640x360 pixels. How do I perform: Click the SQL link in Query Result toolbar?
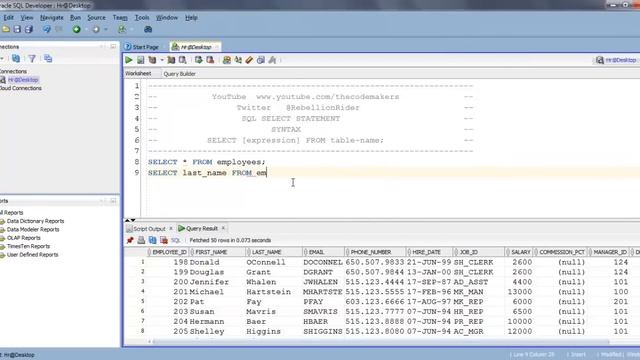[x=176, y=240]
